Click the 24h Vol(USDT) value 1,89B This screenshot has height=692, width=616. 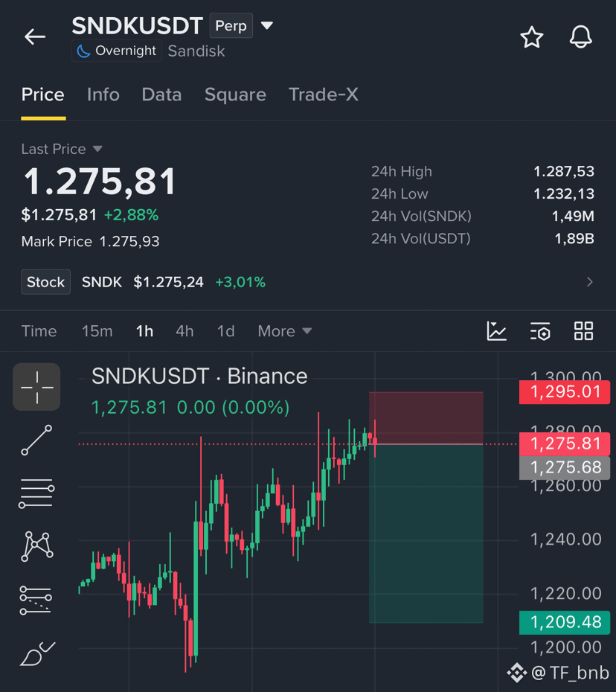(574, 239)
